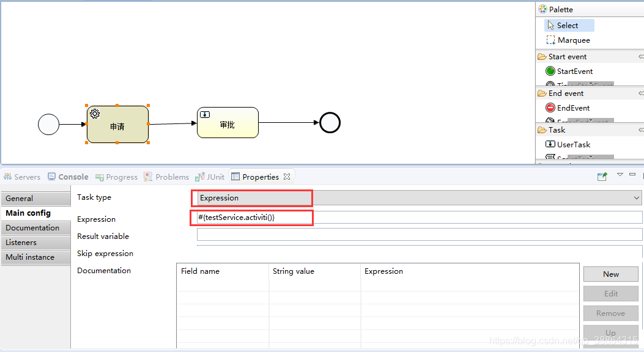This screenshot has width=644, height=352.
Task: Switch to the Servers tab
Action: pyautogui.click(x=22, y=177)
